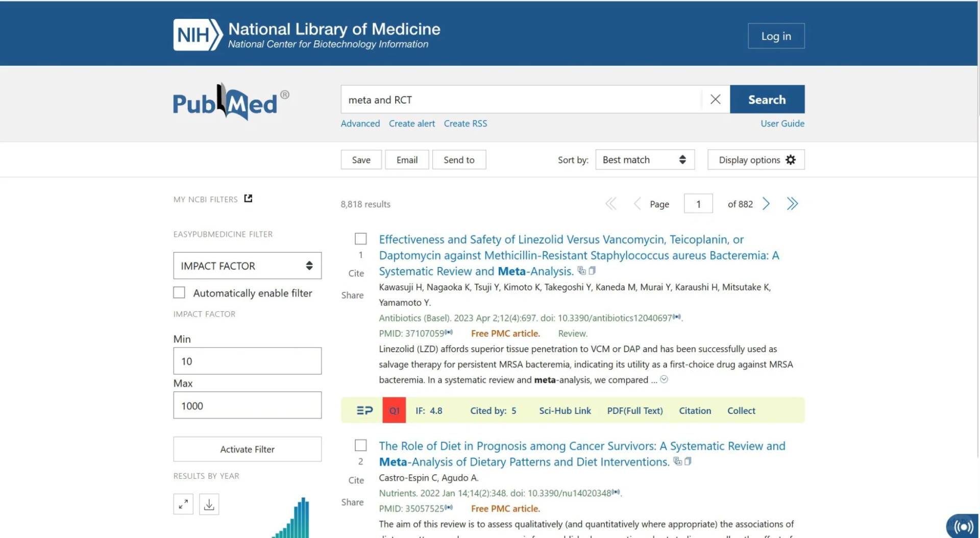
Task: Go to the next results page arrow
Action: pos(766,204)
